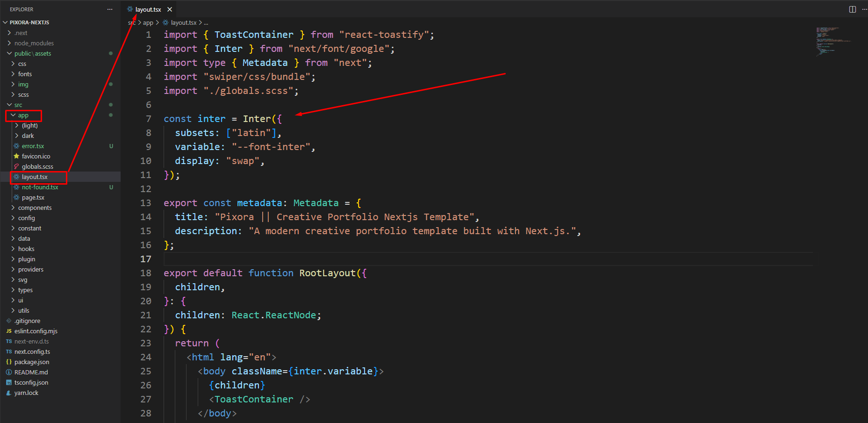868x423 pixels.
Task: Click "swiper/css/bundle" string on line 4
Action: click(257, 77)
